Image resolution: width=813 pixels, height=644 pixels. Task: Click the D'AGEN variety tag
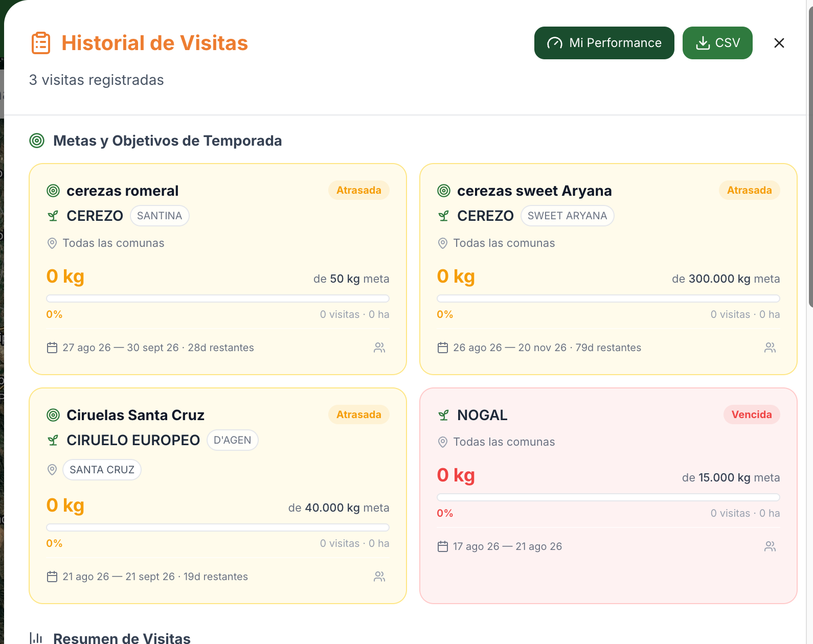[x=232, y=440]
